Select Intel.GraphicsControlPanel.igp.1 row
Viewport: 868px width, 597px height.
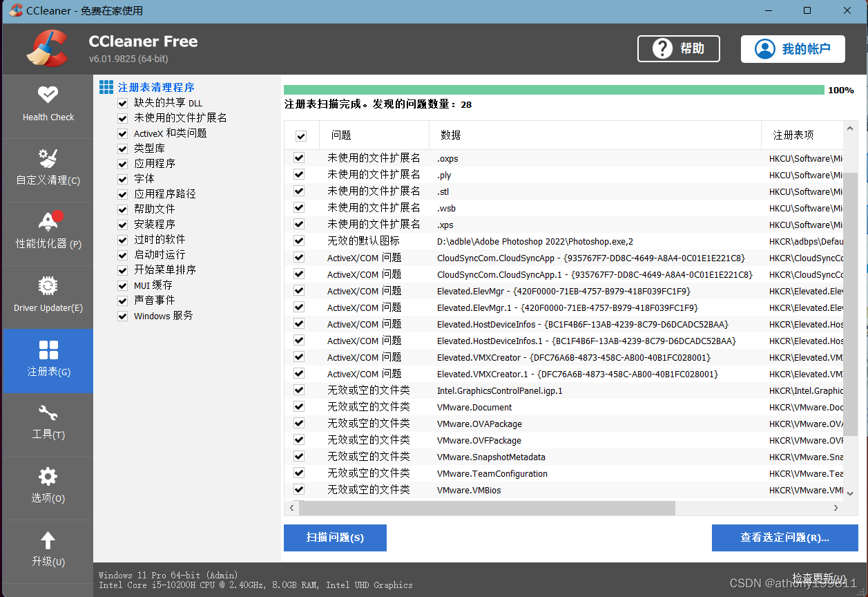pos(563,390)
